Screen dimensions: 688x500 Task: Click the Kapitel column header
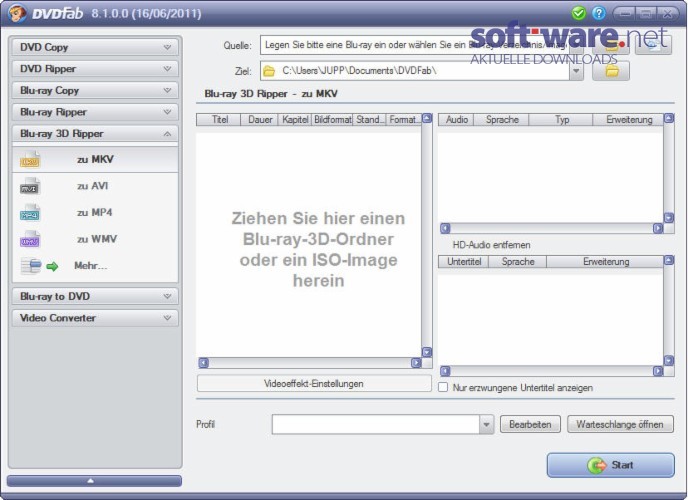[295, 120]
